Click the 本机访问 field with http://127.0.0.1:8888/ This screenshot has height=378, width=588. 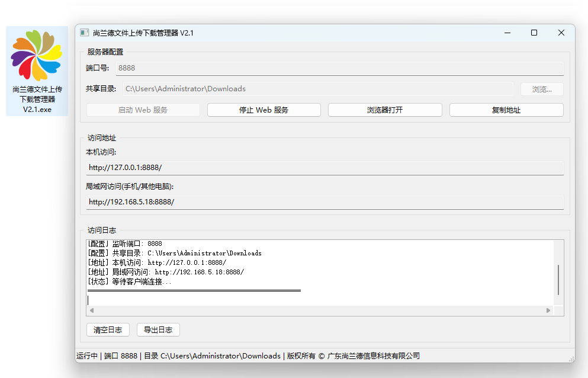325,168
